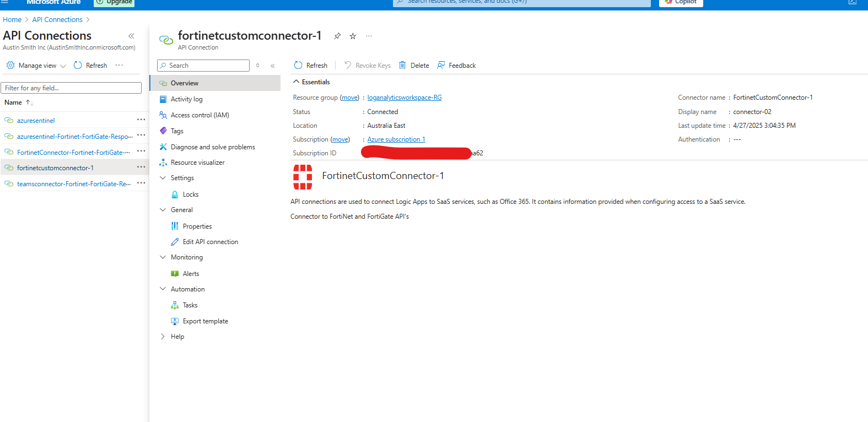Click the Upgrade button in top bar
The height and width of the screenshot is (422, 868).
tap(114, 2)
